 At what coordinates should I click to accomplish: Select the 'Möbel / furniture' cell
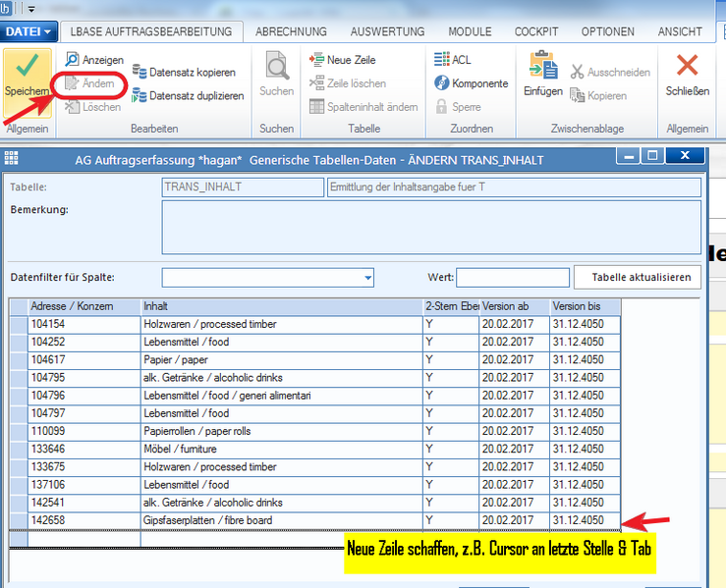pyautogui.click(x=282, y=450)
